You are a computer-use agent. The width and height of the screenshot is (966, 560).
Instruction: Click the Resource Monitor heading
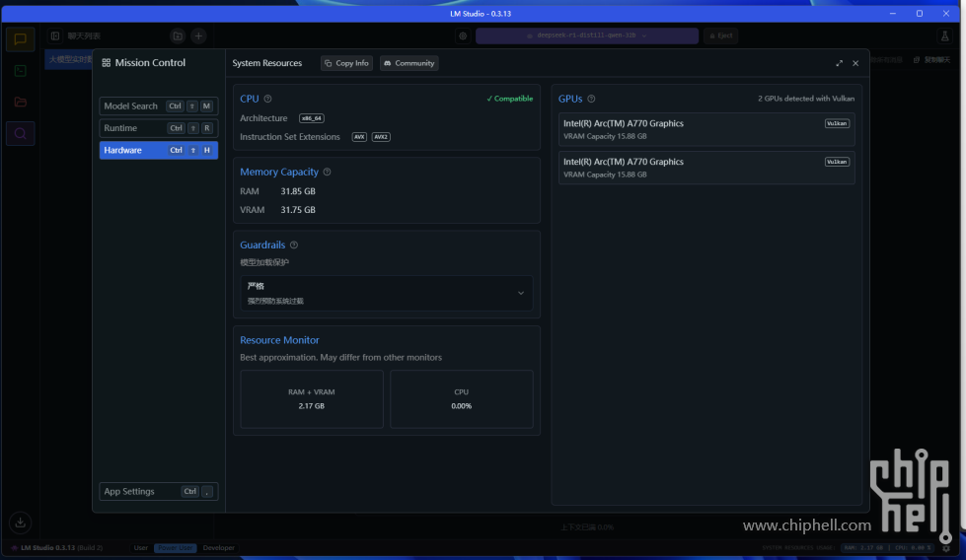click(279, 340)
